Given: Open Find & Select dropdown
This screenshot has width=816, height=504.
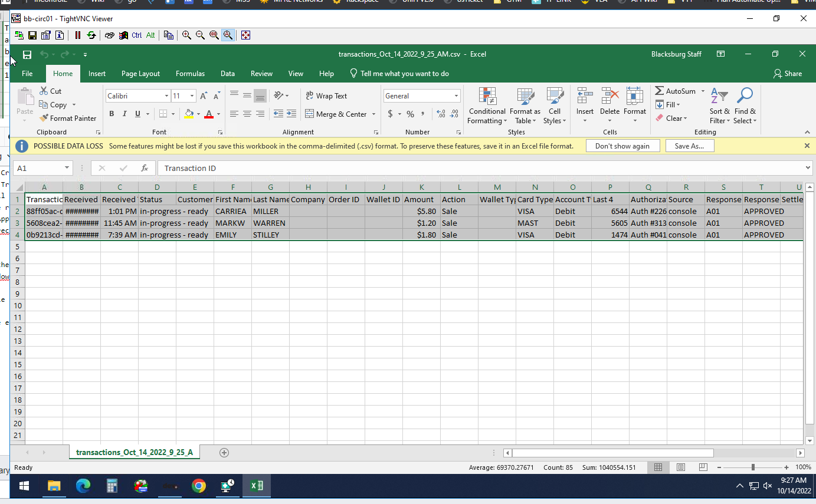Looking at the screenshot, I should coord(745,106).
